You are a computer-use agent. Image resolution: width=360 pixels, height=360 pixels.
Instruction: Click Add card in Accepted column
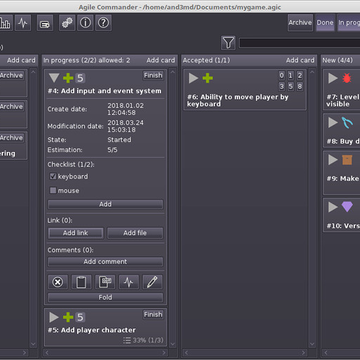point(300,60)
